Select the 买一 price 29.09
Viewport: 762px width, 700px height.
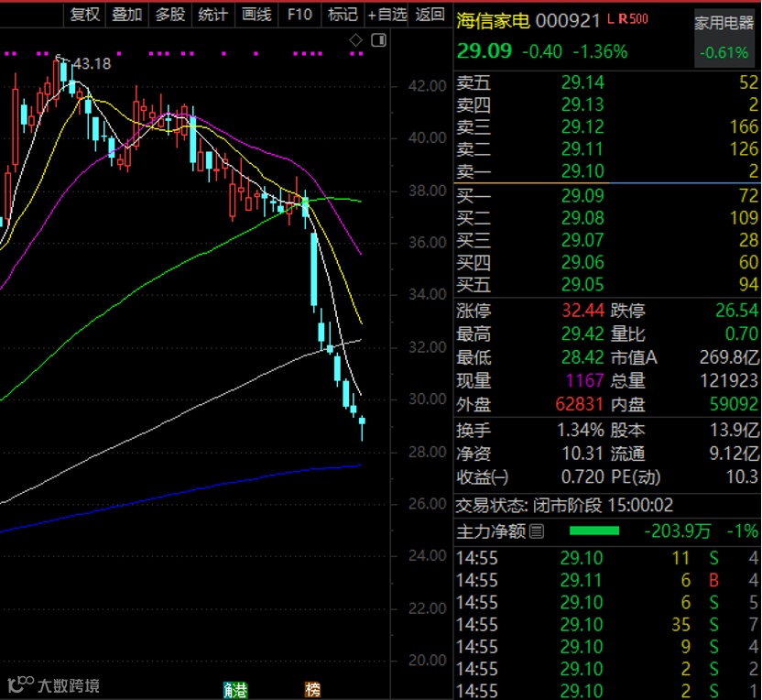pos(582,196)
